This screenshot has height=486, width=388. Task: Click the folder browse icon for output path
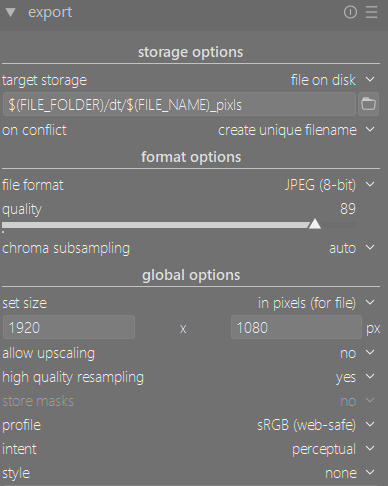(x=368, y=104)
